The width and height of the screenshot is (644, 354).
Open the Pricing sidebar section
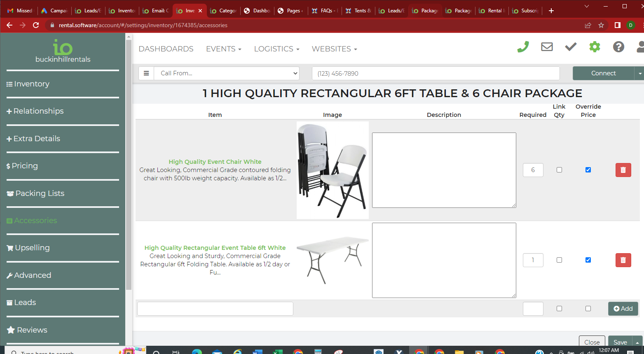click(25, 166)
